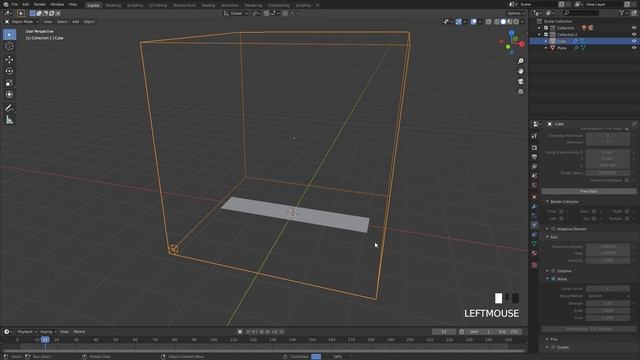Image resolution: width=640 pixels, height=360 pixels.
Task: Switch to the Shading workspace tab
Action: click(208, 5)
